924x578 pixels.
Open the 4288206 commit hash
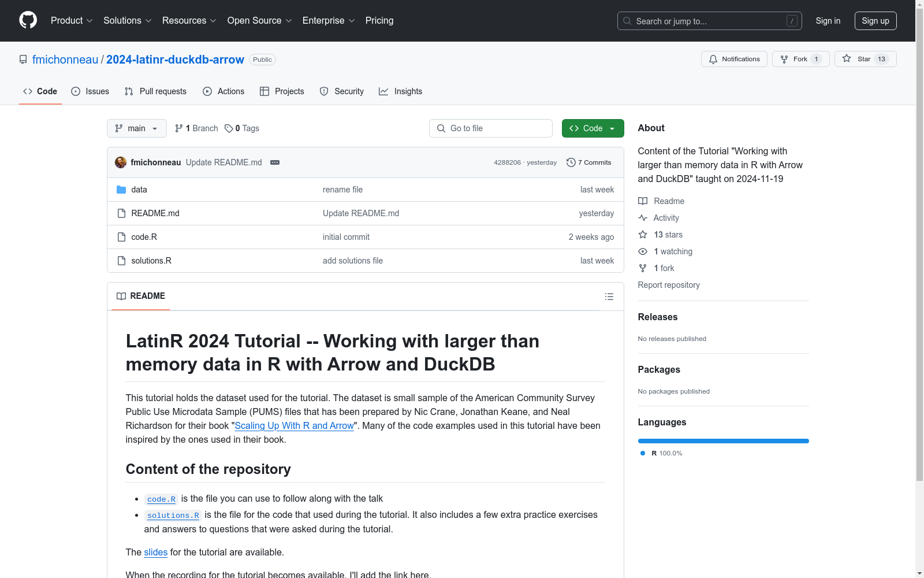(507, 162)
